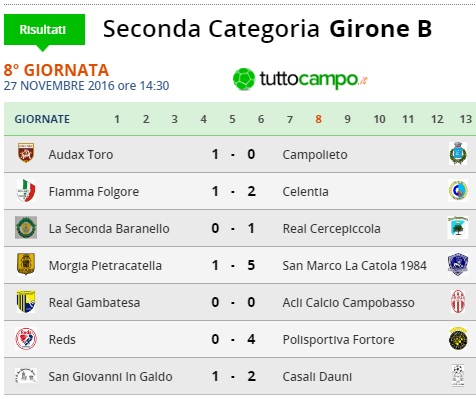Image resolution: width=476 pixels, height=399 pixels.
Task: Select the Celentia club badge
Action: [458, 191]
